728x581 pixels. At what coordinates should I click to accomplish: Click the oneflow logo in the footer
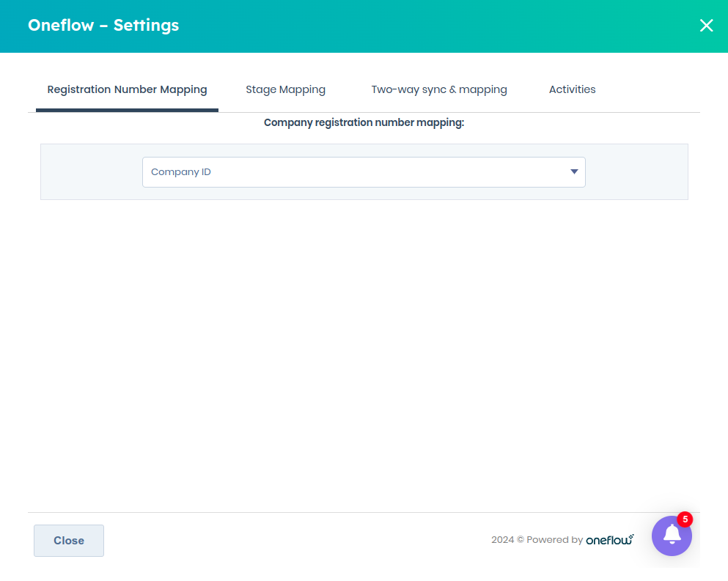coord(610,539)
